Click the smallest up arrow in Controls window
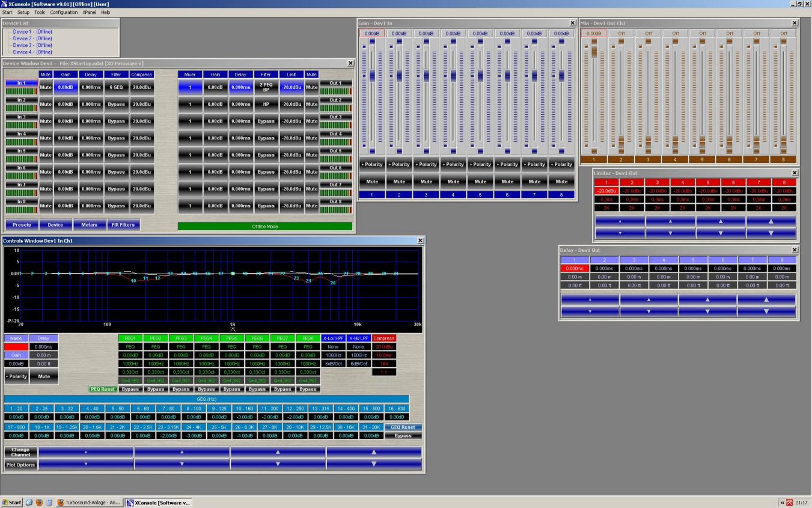Image resolution: width=812 pixels, height=508 pixels. coord(86,451)
